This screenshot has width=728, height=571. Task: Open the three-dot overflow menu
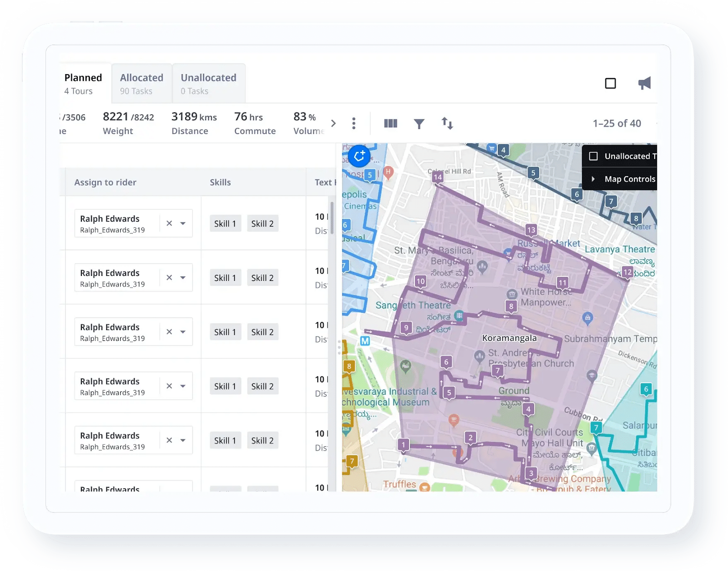click(x=354, y=123)
